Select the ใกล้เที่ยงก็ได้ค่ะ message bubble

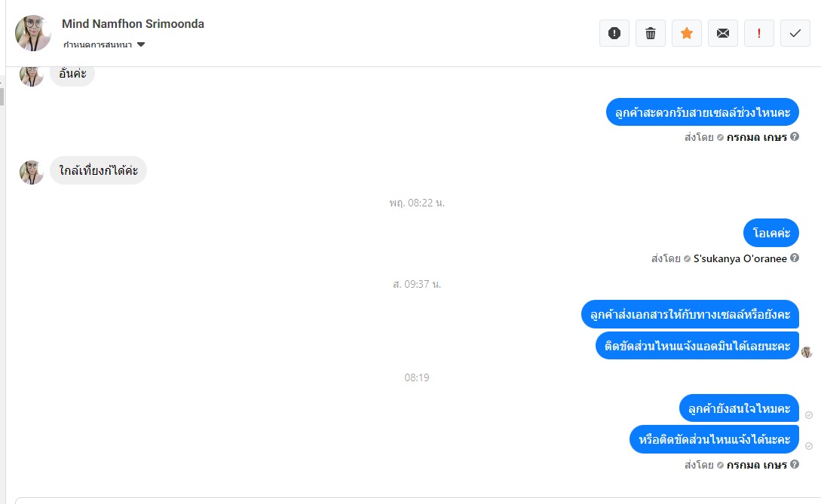(x=99, y=170)
